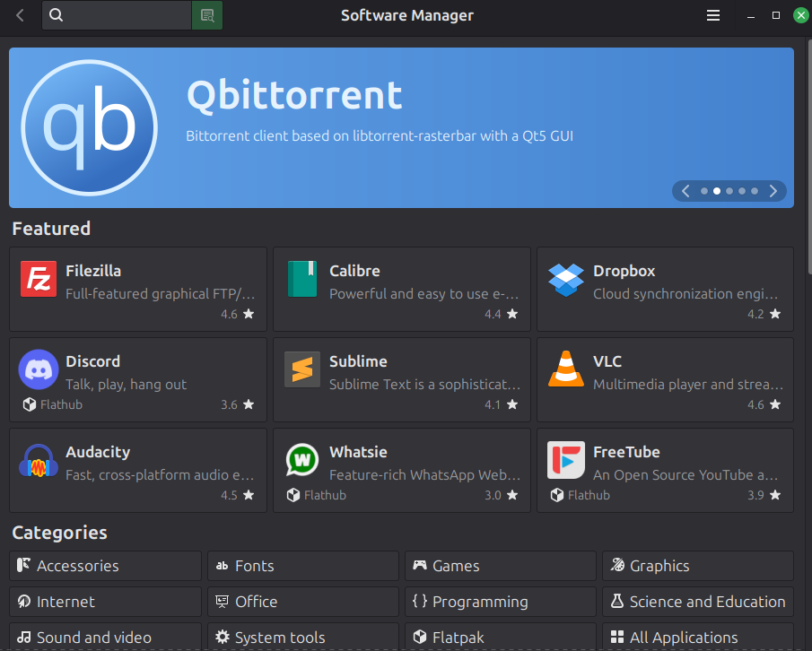The image size is (812, 651).
Task: Open the Graphics category
Action: pos(697,566)
